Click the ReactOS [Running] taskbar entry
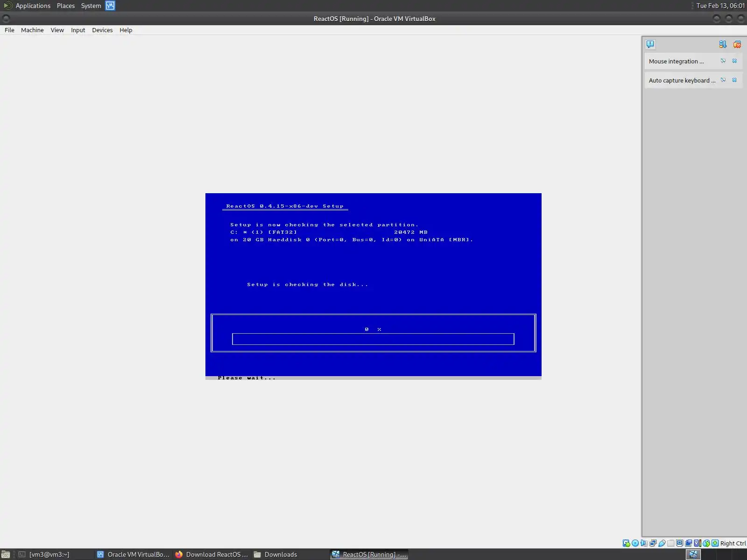 tap(369, 554)
